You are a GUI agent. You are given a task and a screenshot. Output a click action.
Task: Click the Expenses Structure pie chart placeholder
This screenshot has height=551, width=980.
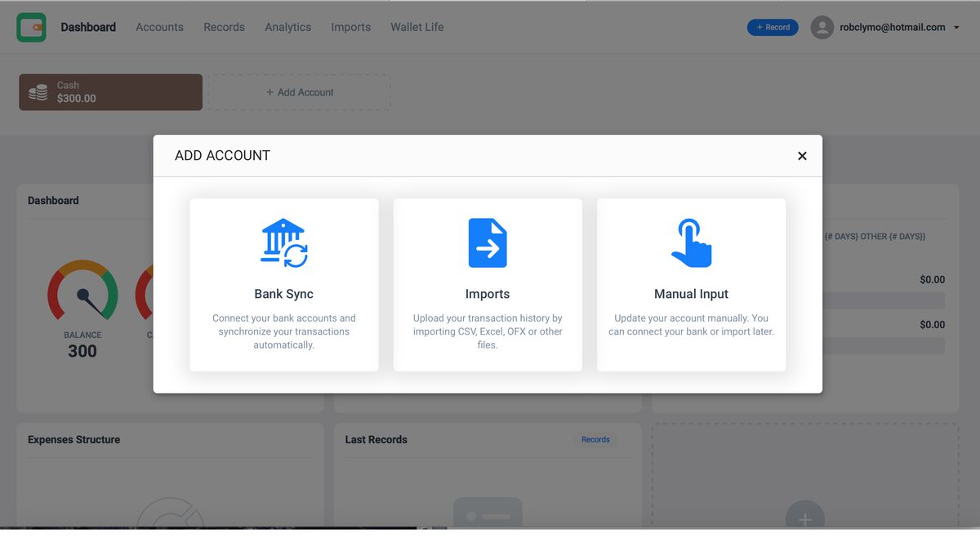(171, 514)
